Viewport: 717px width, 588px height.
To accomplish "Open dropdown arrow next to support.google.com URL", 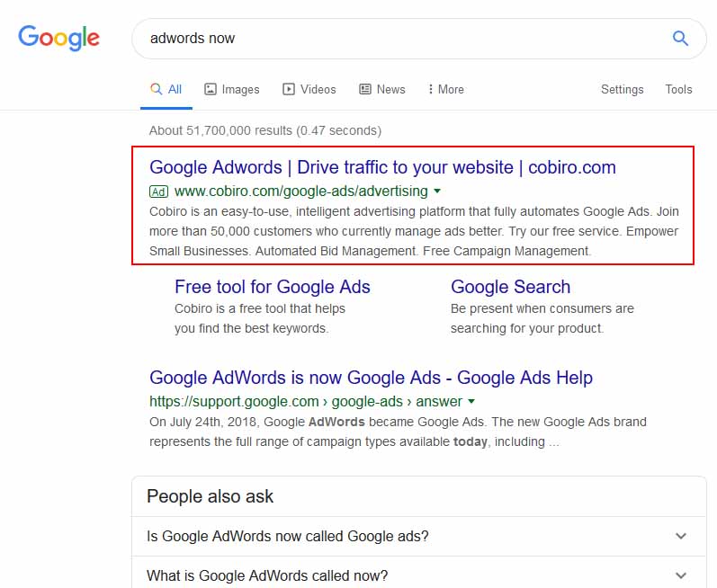I will tap(471, 402).
